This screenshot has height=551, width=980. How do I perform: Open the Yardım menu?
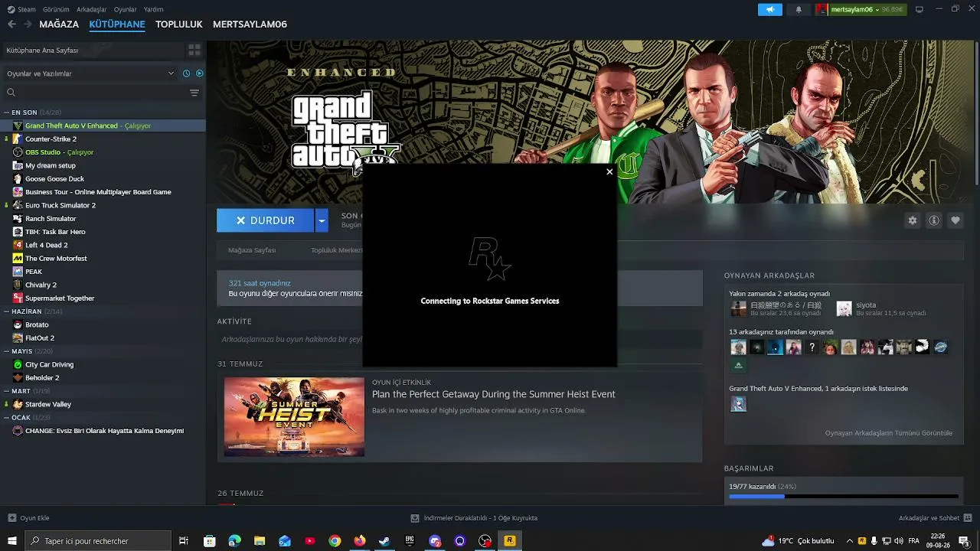(153, 9)
